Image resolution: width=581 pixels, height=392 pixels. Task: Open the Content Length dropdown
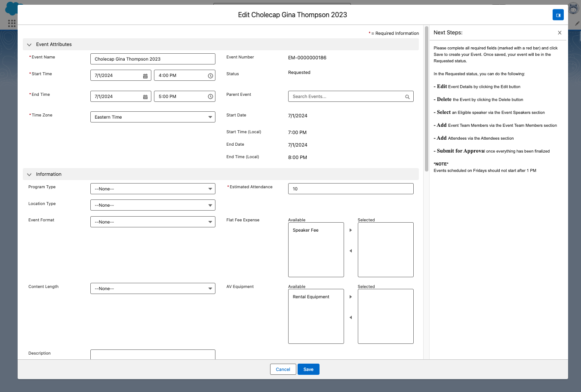click(x=153, y=288)
